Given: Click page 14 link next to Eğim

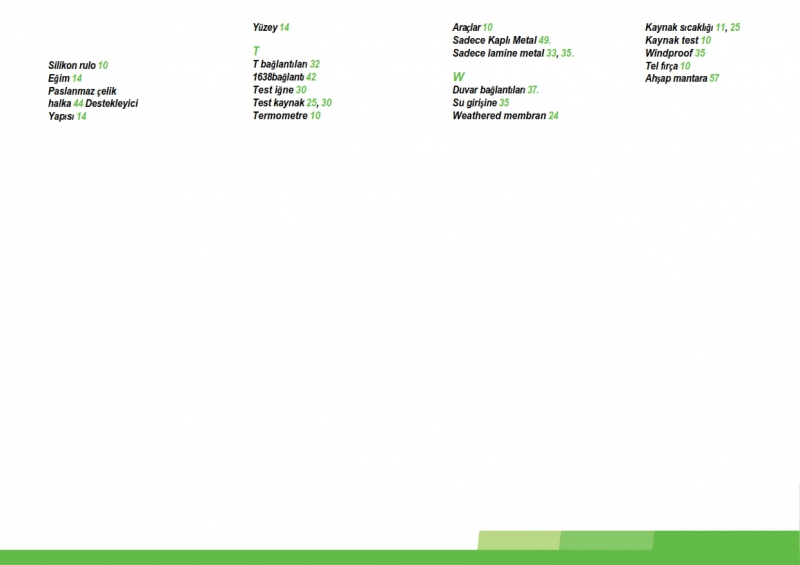Looking at the screenshot, I should click(x=77, y=78).
